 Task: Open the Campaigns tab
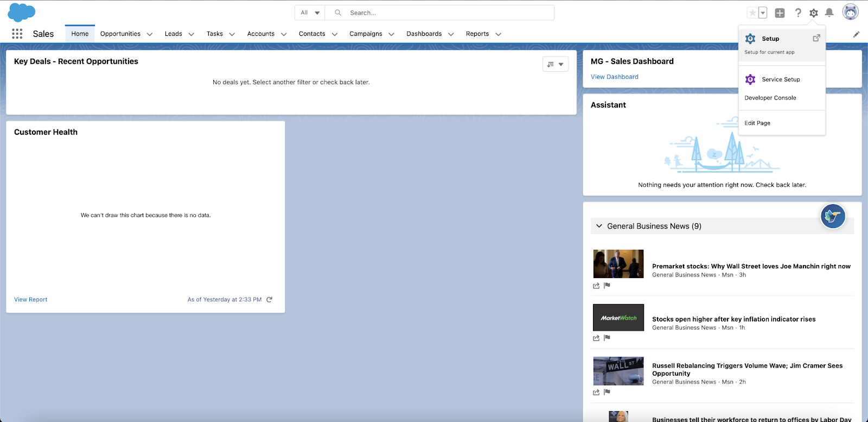[x=366, y=34]
